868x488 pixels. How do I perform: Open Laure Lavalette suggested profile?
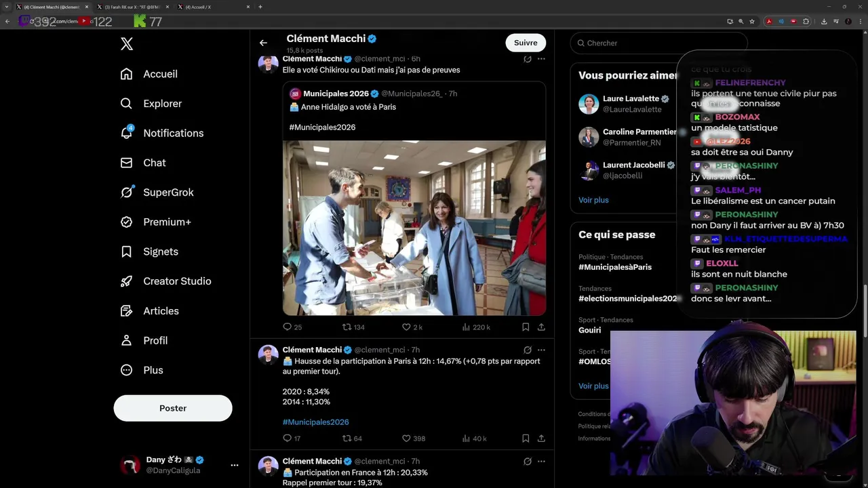[627, 104]
